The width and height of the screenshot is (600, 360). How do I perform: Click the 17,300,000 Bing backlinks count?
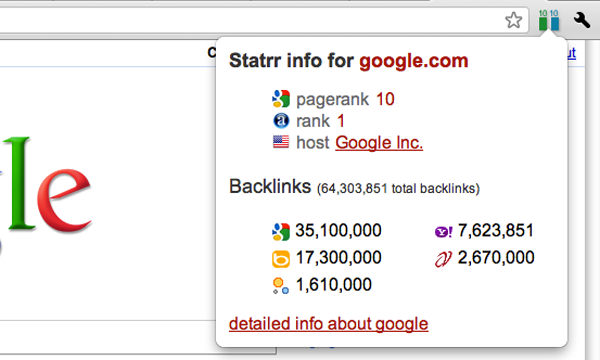point(339,257)
